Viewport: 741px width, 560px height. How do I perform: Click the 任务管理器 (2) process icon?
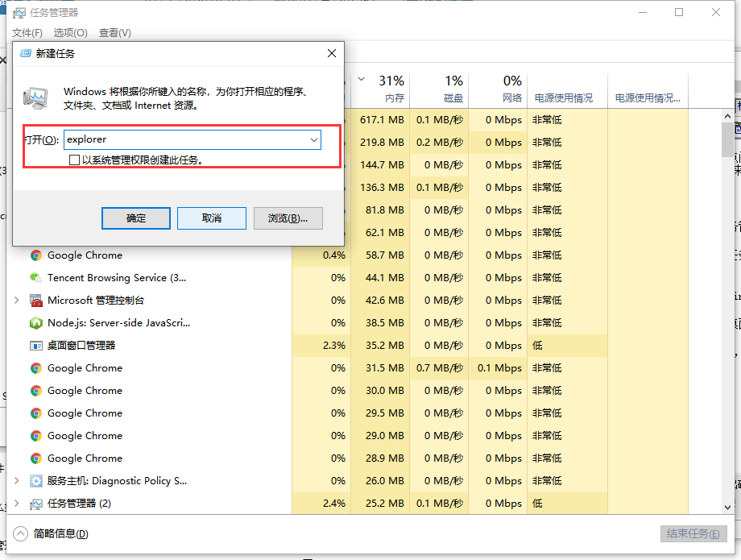click(35, 504)
